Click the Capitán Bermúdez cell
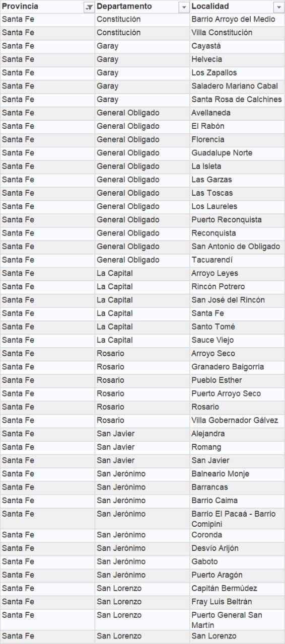285x644 pixels. 237,589
